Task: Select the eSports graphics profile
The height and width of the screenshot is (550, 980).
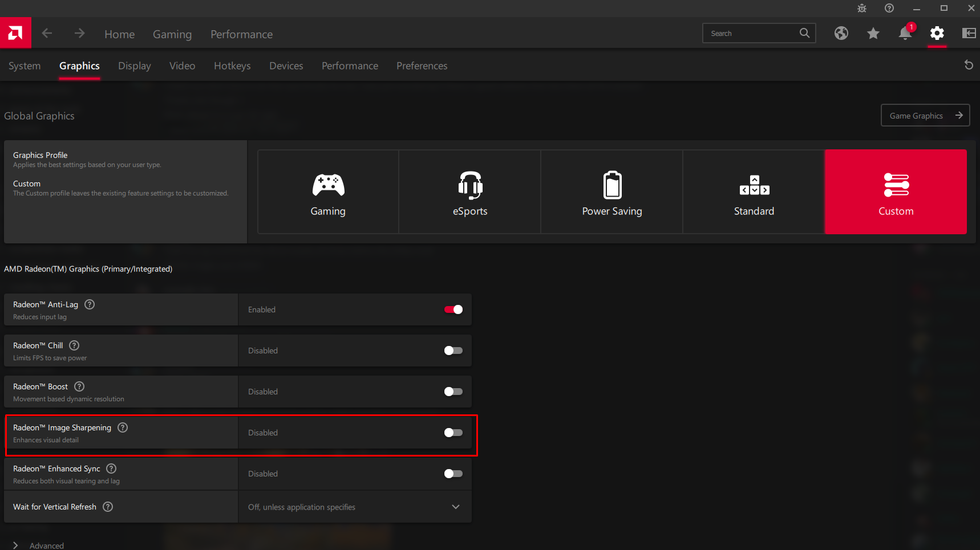Action: (469, 192)
